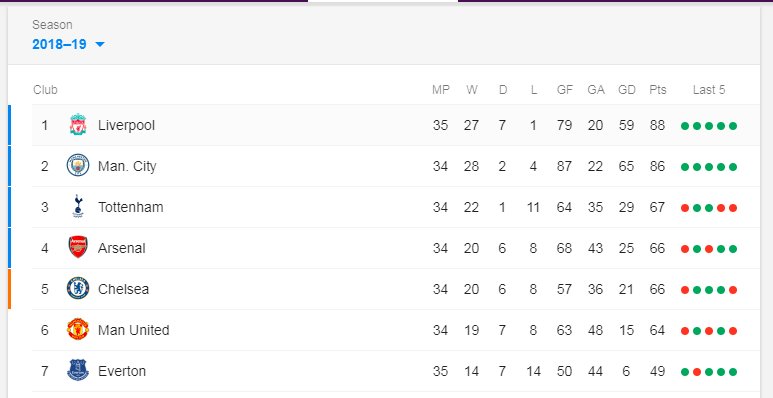Click the Last 5 column header
The width and height of the screenshot is (773, 398).
click(x=709, y=90)
